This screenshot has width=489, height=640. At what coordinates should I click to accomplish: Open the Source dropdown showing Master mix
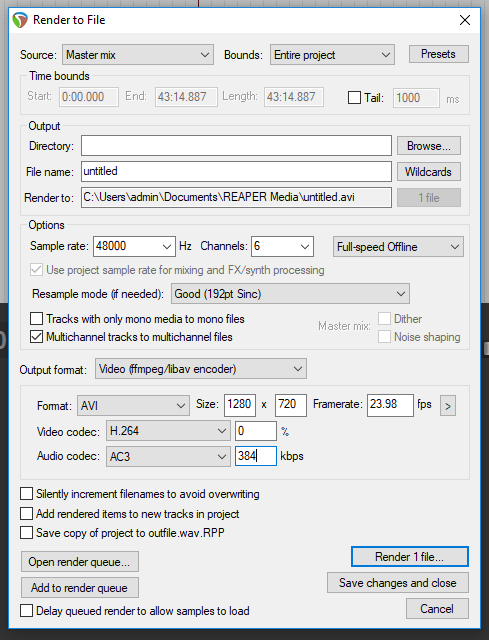point(138,55)
